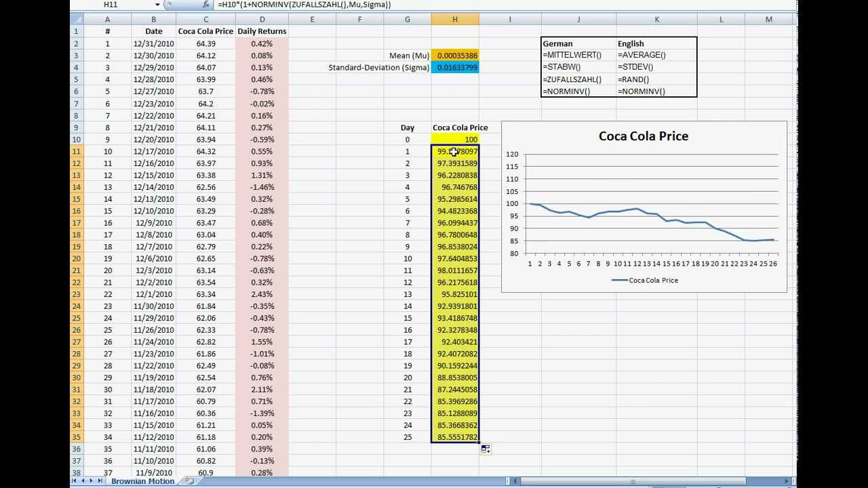Grab the horizontal scrollbar thumb
This screenshot has height=488, width=868.
pos(632,481)
